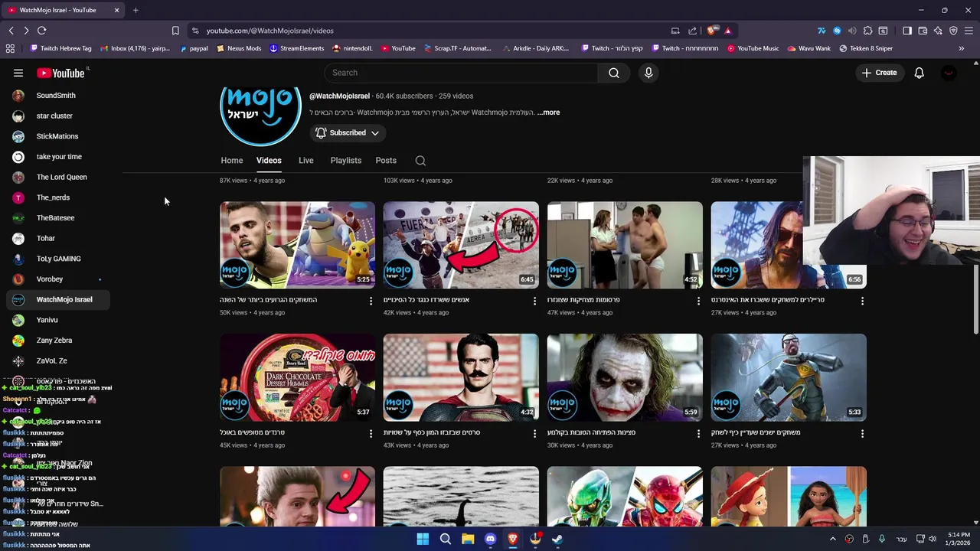
Task: Open the browser extensions puzzle icon
Action: 867,31
